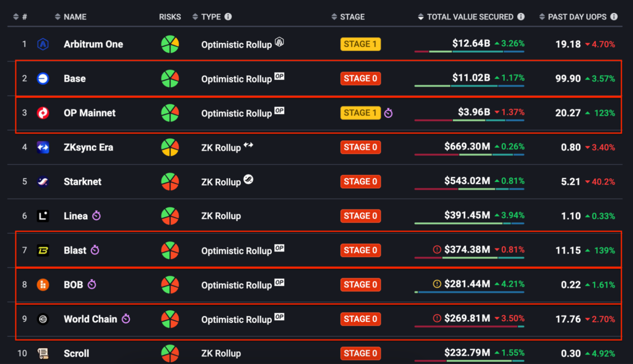Open the risk pie chart for BOB

(170, 285)
